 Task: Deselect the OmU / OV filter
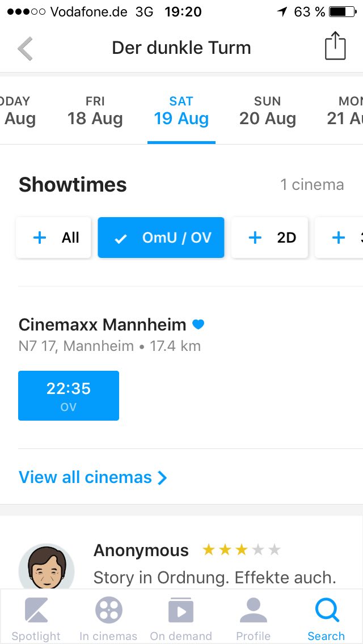click(x=161, y=238)
